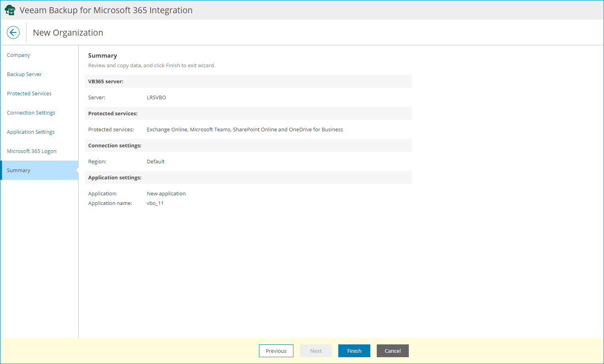Go to the Company wizard step
The height and width of the screenshot is (364, 604).
pos(18,55)
